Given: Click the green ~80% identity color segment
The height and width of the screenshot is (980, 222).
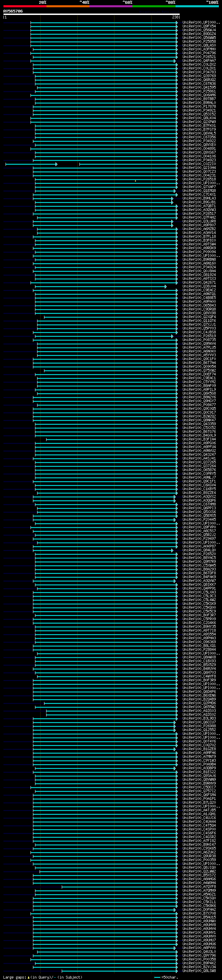Looking at the screenshot, I should tap(154, 6).
